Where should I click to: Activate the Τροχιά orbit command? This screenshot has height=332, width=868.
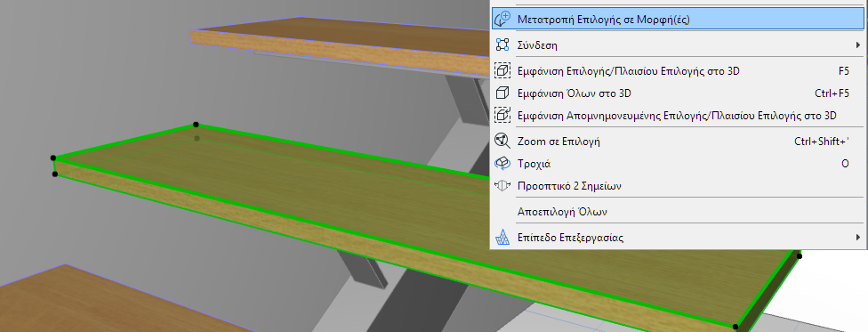[x=677, y=164]
